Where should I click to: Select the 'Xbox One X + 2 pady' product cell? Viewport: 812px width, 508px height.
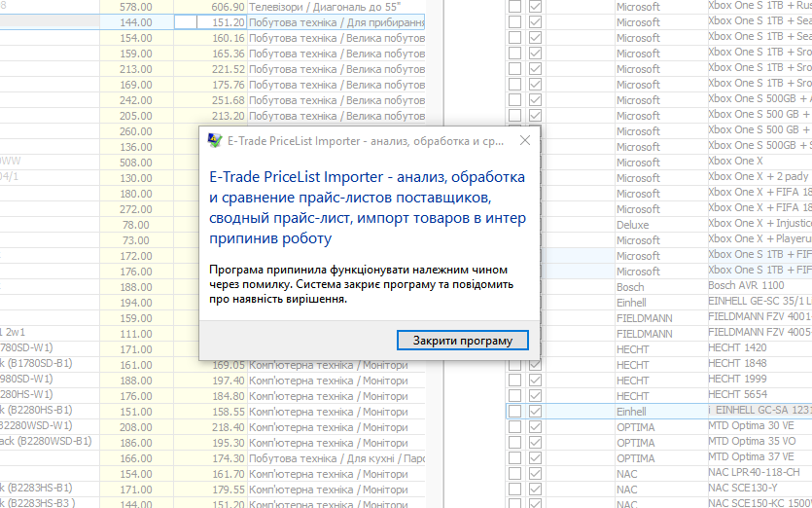tap(759, 177)
